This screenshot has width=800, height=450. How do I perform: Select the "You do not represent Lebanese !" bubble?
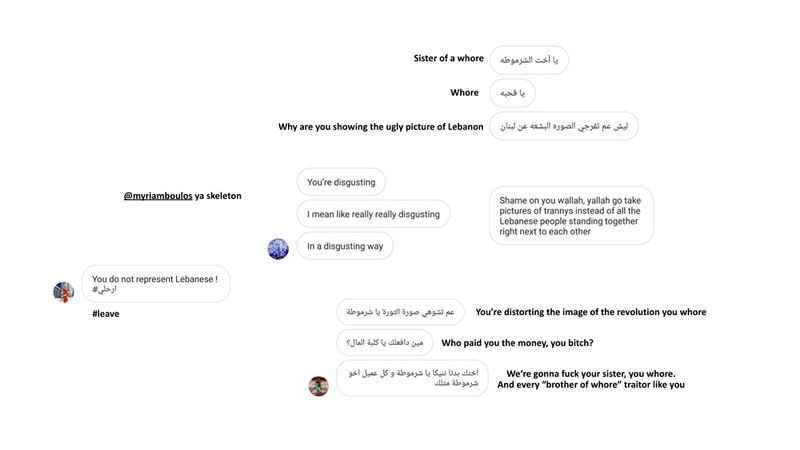pos(155,284)
